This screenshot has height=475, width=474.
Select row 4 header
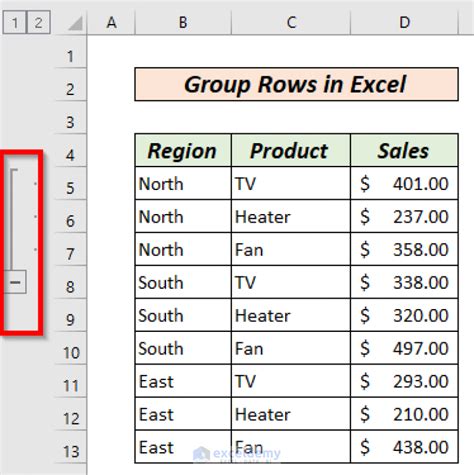(x=70, y=151)
